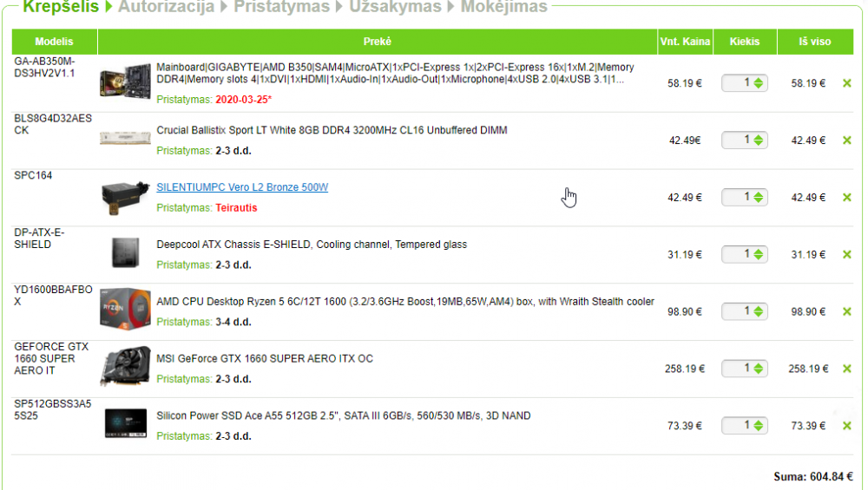Open the MSI GeForce graphics card thumbnail

point(125,366)
